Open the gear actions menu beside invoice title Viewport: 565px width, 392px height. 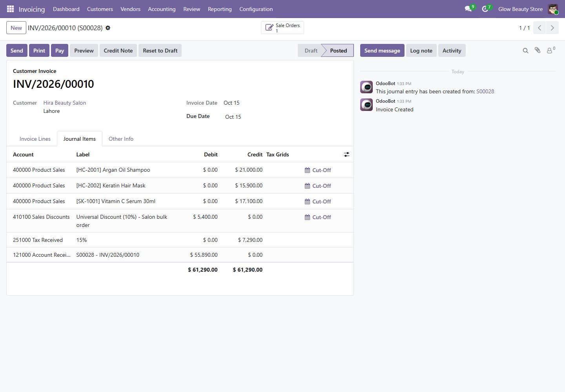pyautogui.click(x=108, y=28)
